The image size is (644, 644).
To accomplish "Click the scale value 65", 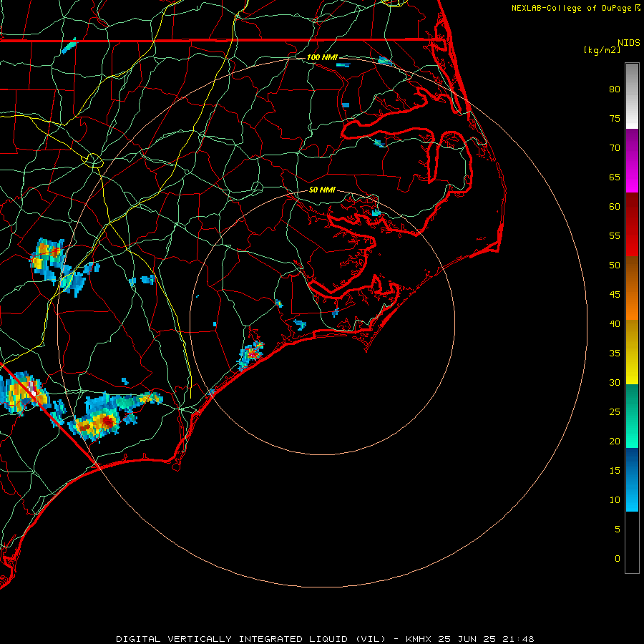I will pyautogui.click(x=615, y=177).
